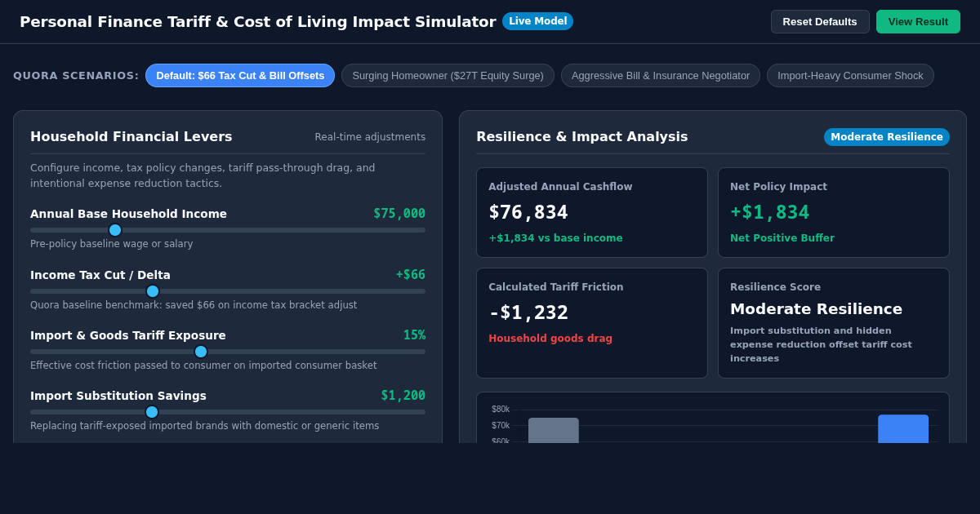Choose the Surging Homeowner scenario
Viewport: 980px width, 514px height.
pyautogui.click(x=448, y=76)
